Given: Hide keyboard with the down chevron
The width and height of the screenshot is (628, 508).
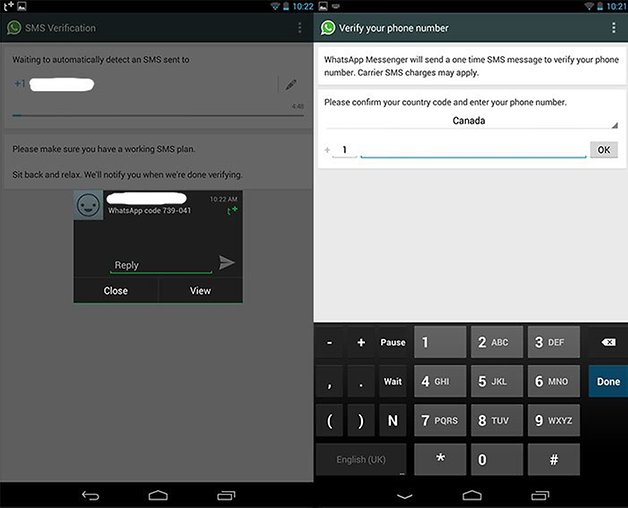Looking at the screenshot, I should click(404, 495).
